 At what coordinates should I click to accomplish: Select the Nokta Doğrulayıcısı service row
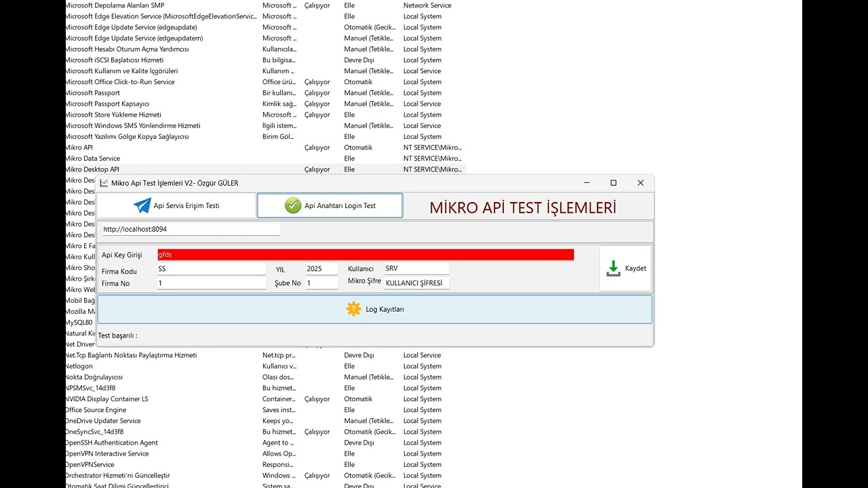click(265, 377)
